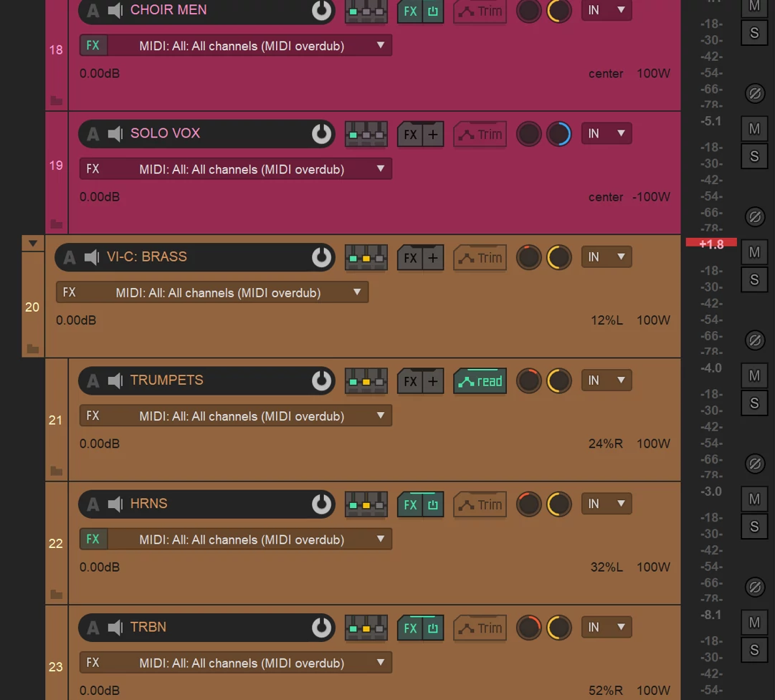
Task: Toggle record arm on VI-C: BRASS track
Action: (x=321, y=257)
